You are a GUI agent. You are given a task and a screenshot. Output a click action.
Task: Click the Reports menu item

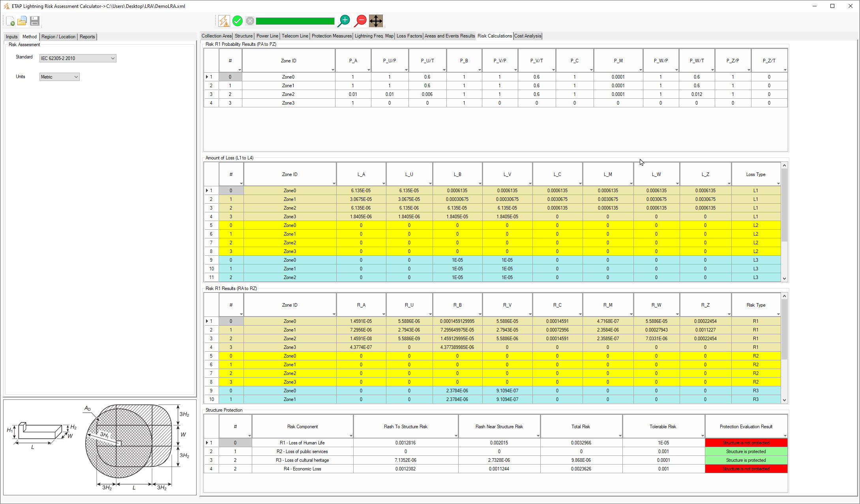pos(87,37)
